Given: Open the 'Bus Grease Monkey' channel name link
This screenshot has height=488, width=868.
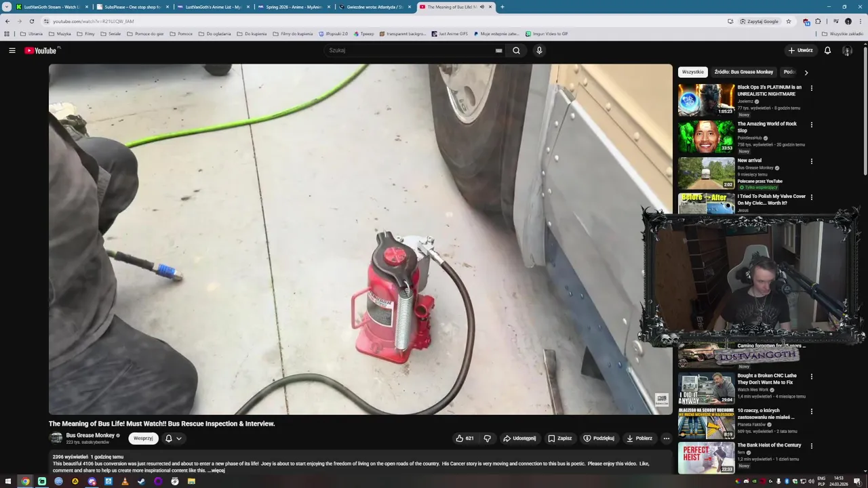Looking at the screenshot, I should pos(90,435).
